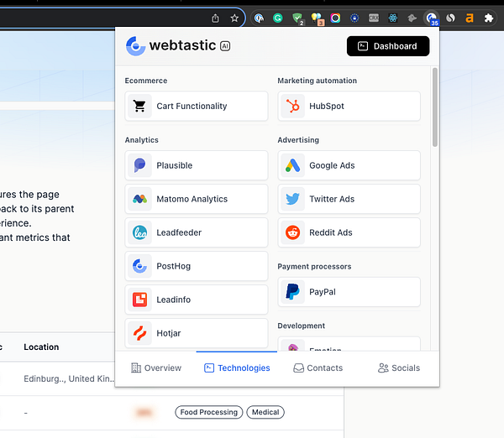Click the Leadinfo text label
Screen dimensions: 504x438
tap(174, 300)
